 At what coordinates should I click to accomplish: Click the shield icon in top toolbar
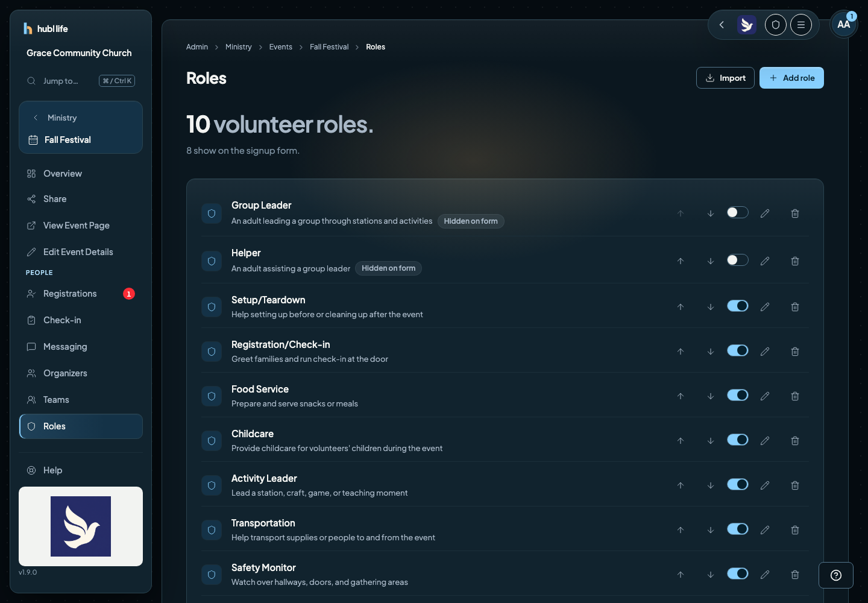tap(776, 25)
